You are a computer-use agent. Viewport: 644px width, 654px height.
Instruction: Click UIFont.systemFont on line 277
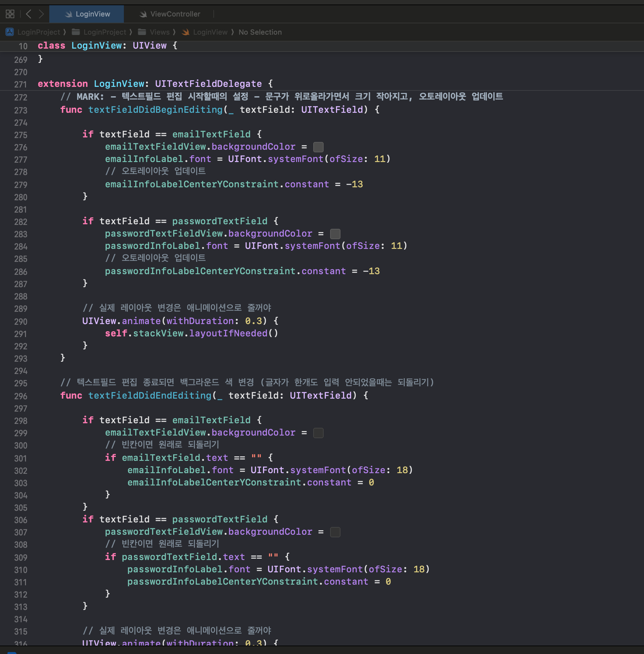276,159
